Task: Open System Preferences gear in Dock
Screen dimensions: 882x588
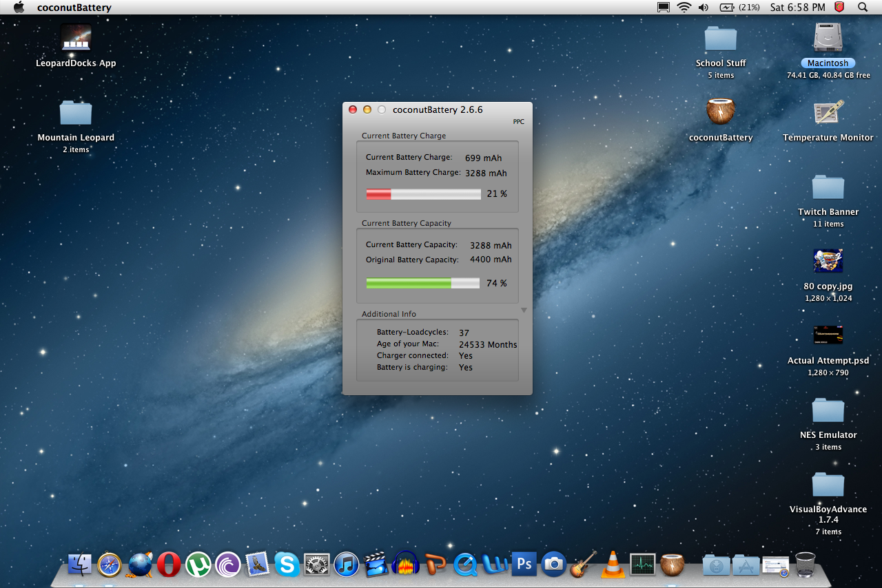Action: click(317, 564)
